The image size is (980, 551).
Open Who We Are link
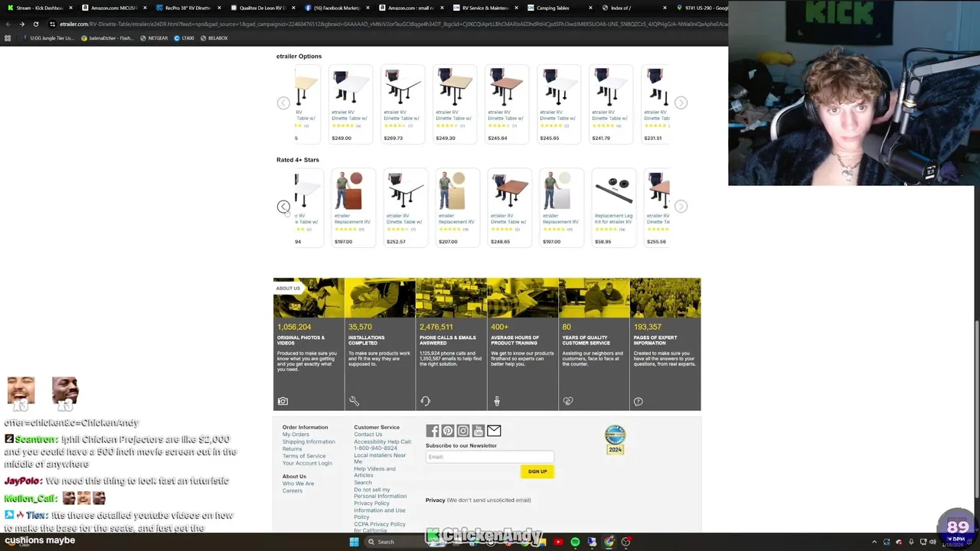pyautogui.click(x=298, y=484)
